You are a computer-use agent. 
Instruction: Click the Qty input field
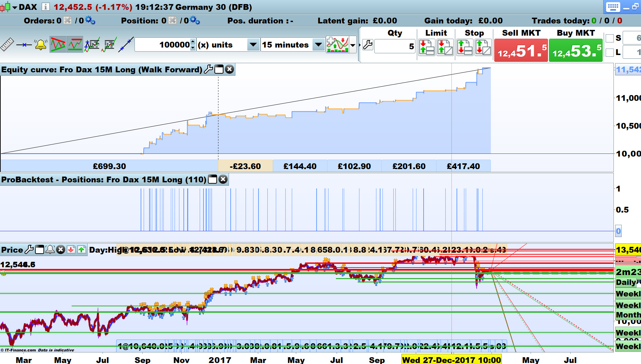[x=395, y=46]
